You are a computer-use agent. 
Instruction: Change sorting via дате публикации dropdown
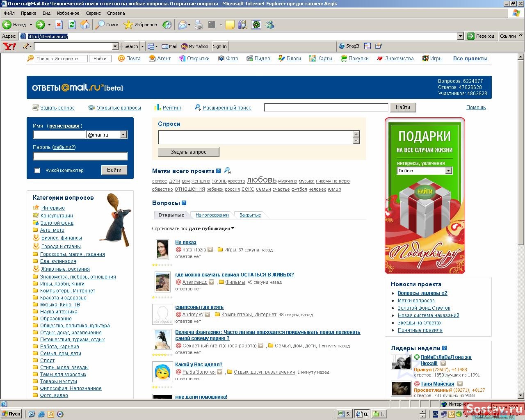211,228
